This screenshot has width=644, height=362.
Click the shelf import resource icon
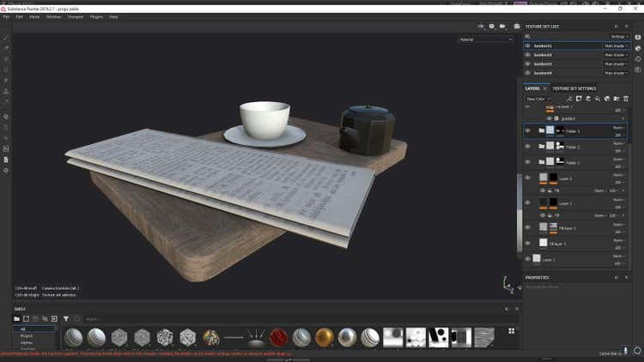point(54,319)
